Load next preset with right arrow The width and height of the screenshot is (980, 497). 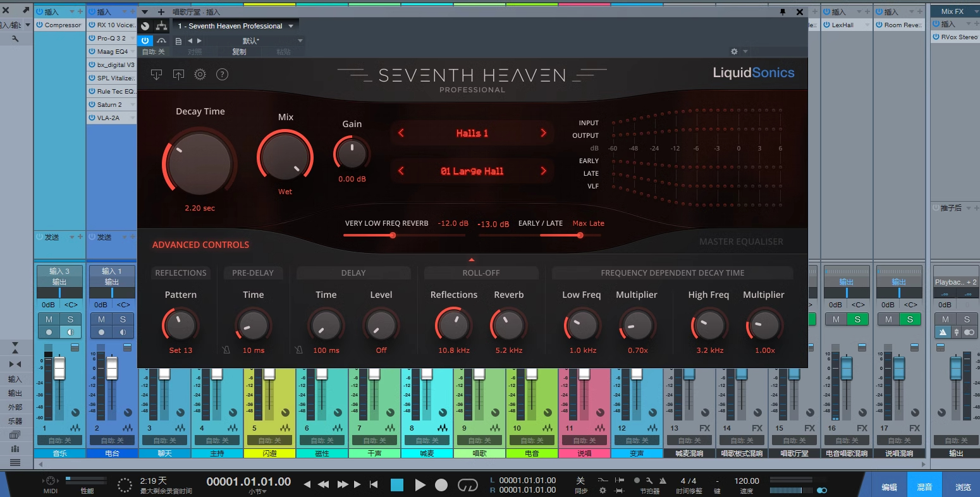(200, 41)
